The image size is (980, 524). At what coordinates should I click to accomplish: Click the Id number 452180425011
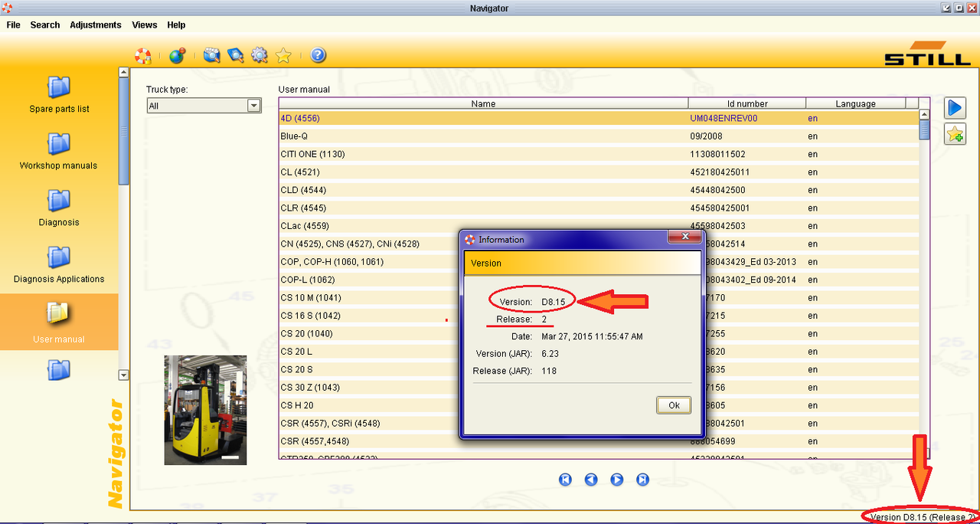click(x=720, y=172)
